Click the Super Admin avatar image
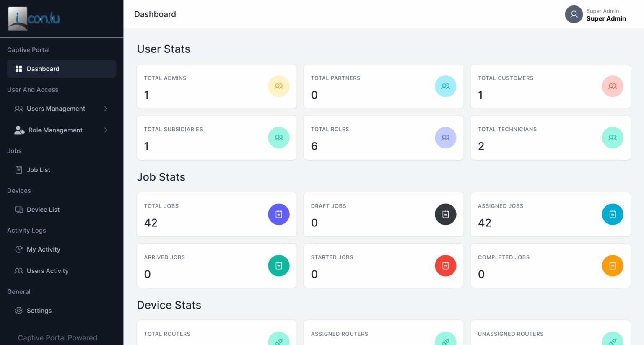Viewport: 644px width, 345px height. click(574, 14)
